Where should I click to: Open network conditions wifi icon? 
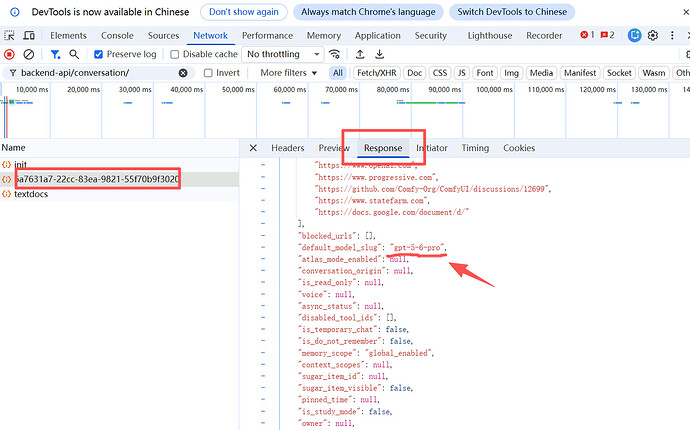[x=334, y=54]
